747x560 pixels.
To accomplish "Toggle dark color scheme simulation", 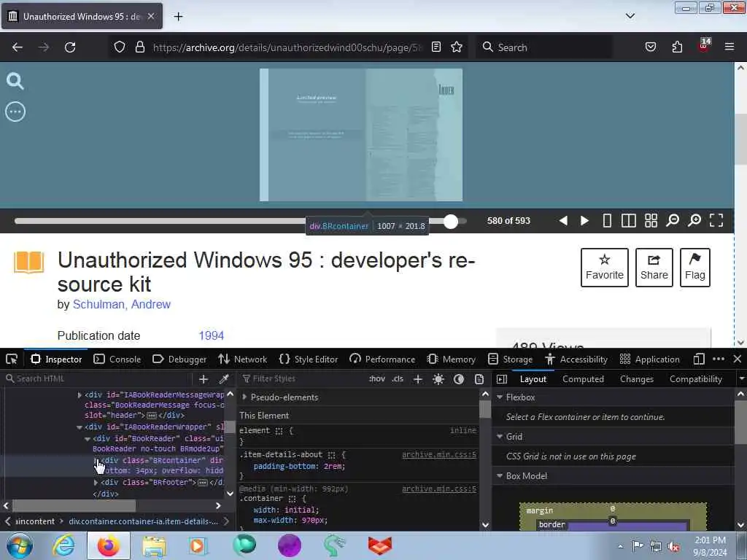I will [459, 379].
